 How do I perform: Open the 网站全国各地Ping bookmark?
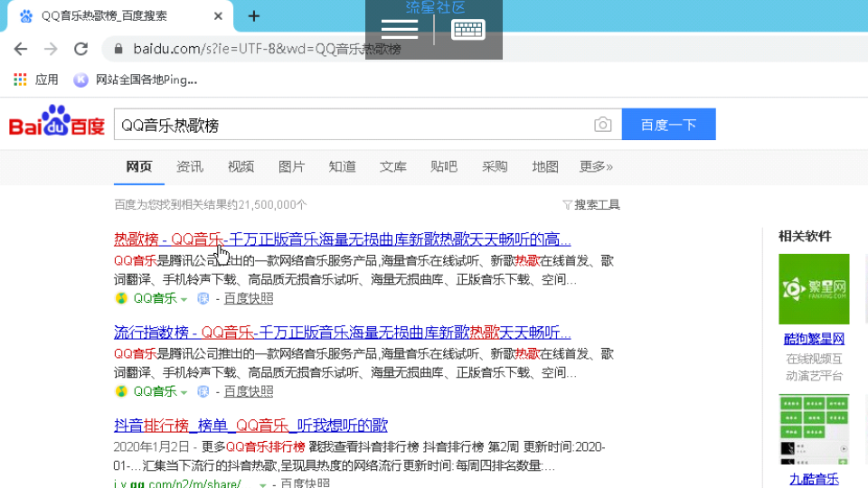(x=135, y=80)
